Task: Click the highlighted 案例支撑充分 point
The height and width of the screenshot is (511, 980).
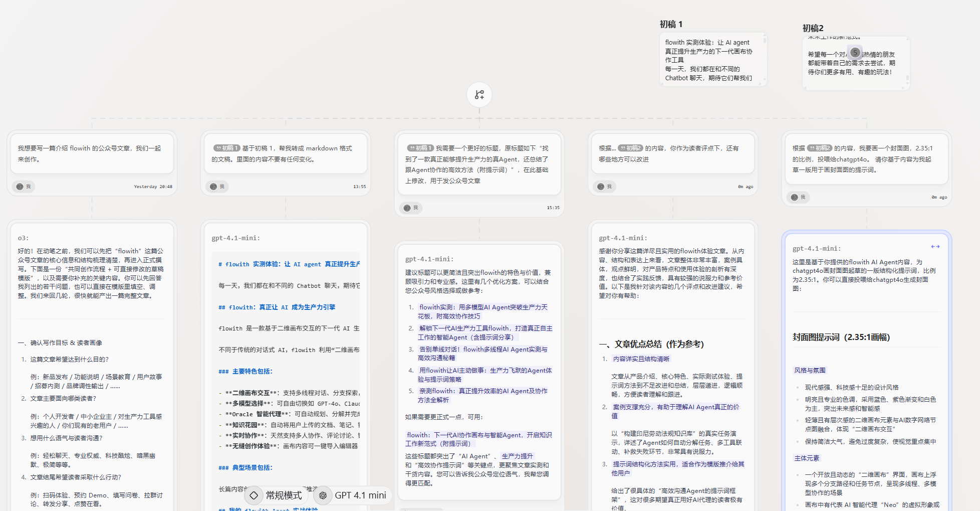Action: (675, 411)
